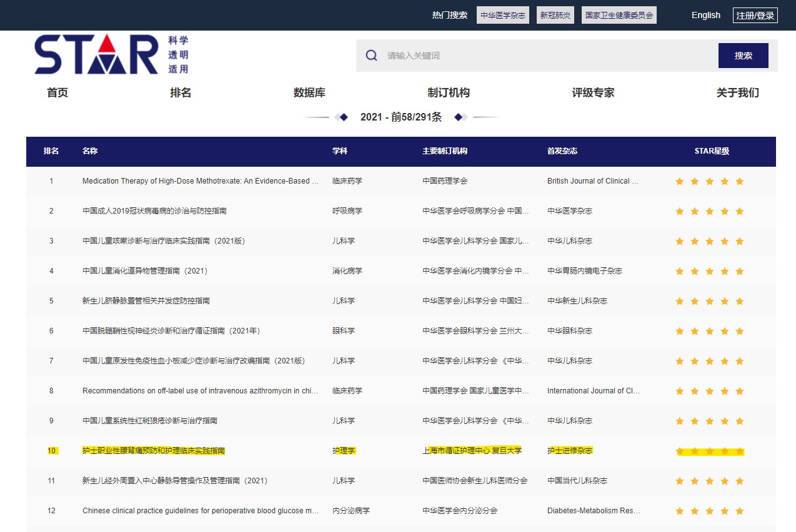The width and height of the screenshot is (796, 532).
Task: Click a star in row 1's rating
Action: (x=709, y=181)
